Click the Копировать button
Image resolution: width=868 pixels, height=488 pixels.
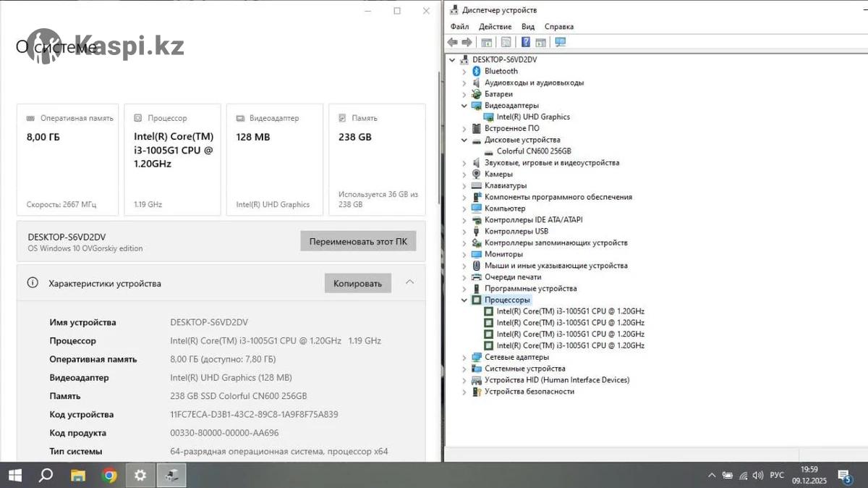pos(357,283)
